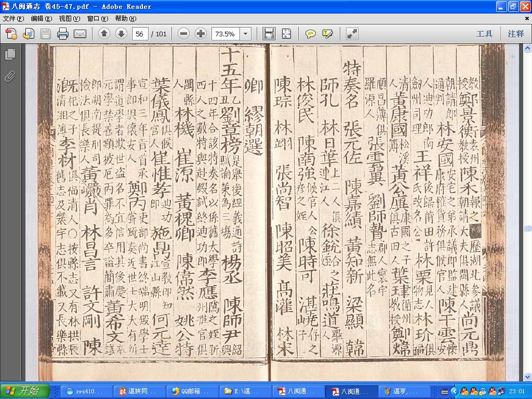
Task: Open the 文件 menu
Action: coord(13,18)
